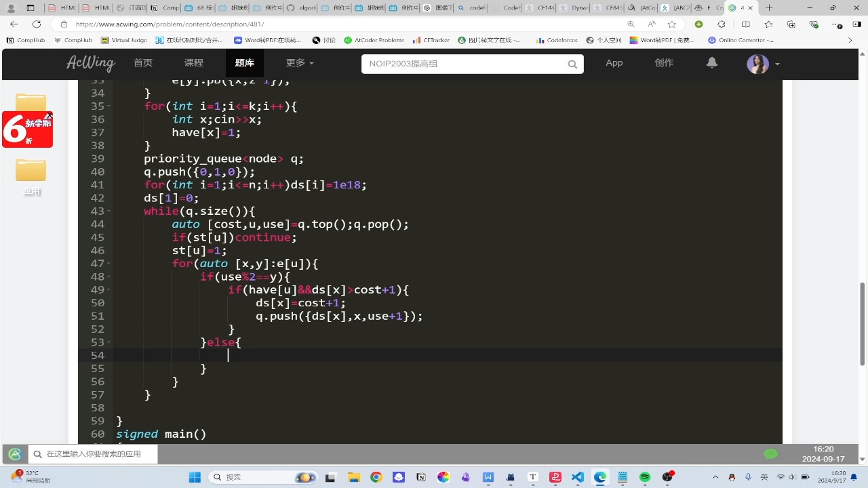Open the 讨论 bookmark

[x=324, y=40]
